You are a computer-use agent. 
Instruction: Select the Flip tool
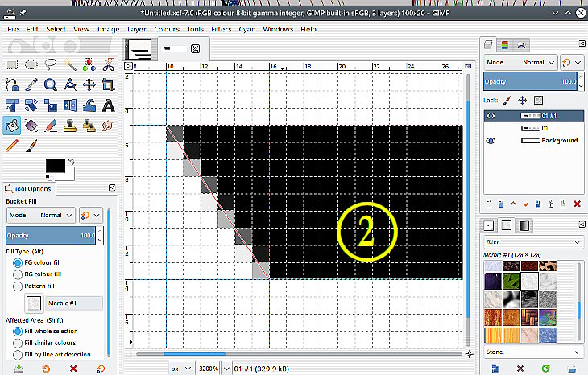[x=70, y=105]
